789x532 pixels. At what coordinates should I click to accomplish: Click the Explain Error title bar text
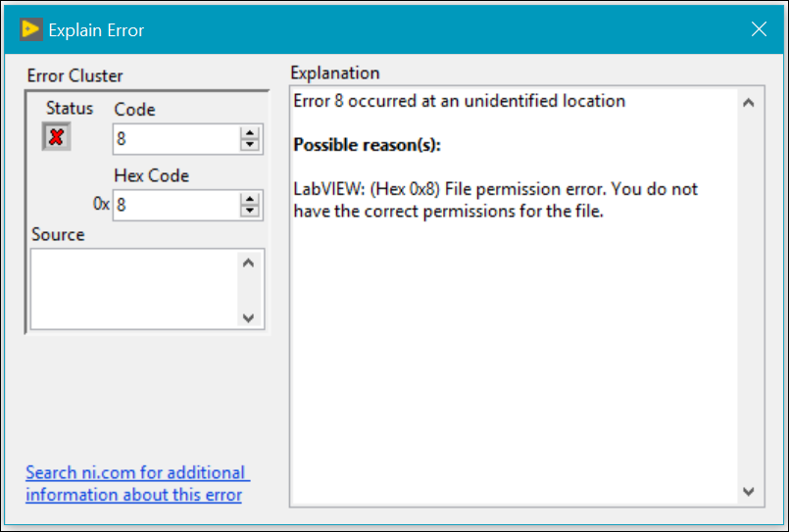[96, 30]
